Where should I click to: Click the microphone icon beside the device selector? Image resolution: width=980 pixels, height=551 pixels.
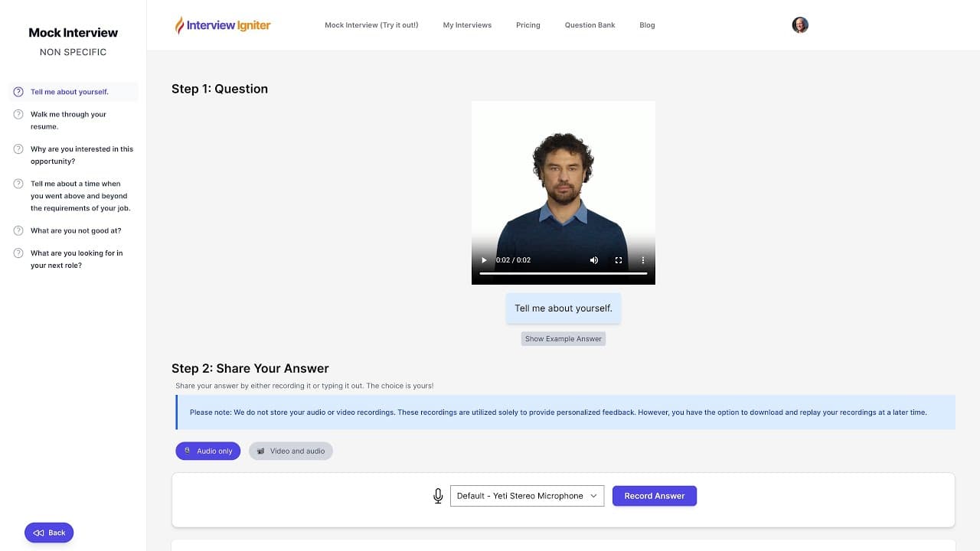(x=438, y=496)
